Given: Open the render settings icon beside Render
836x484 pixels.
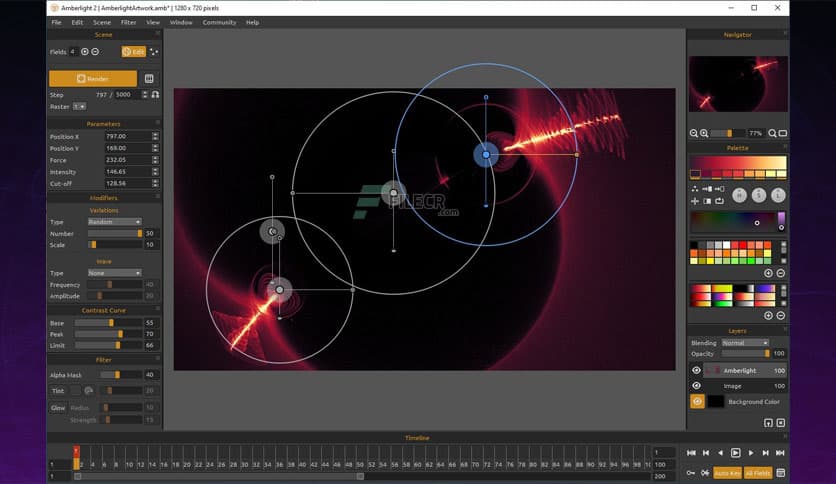Looking at the screenshot, I should pyautogui.click(x=149, y=78).
